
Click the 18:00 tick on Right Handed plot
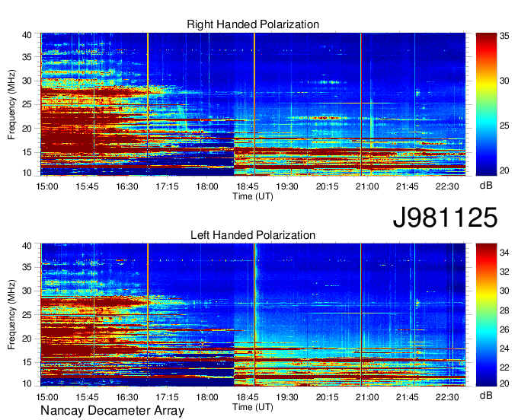click(207, 186)
